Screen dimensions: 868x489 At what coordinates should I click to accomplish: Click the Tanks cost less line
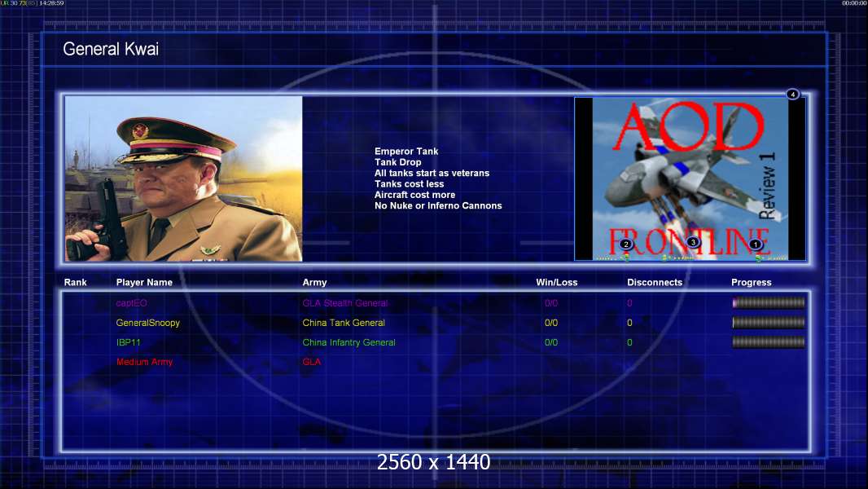tap(409, 184)
